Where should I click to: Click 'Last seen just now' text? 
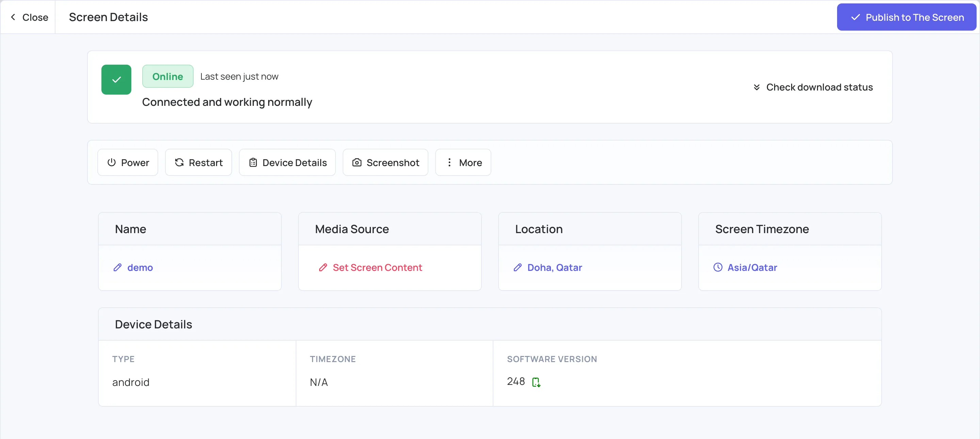pyautogui.click(x=239, y=77)
